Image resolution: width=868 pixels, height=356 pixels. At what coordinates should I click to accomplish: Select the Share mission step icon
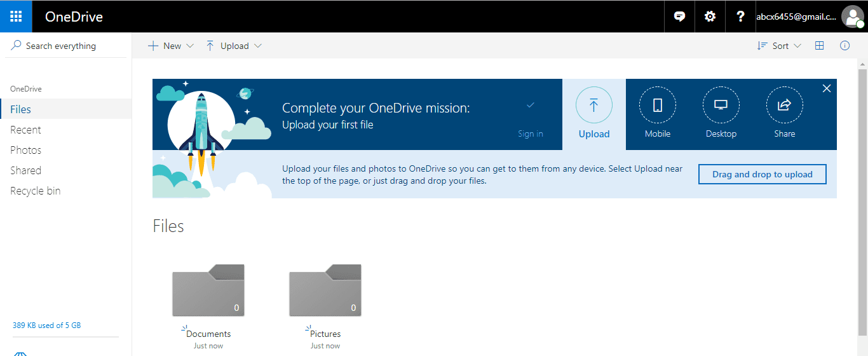pos(785,106)
